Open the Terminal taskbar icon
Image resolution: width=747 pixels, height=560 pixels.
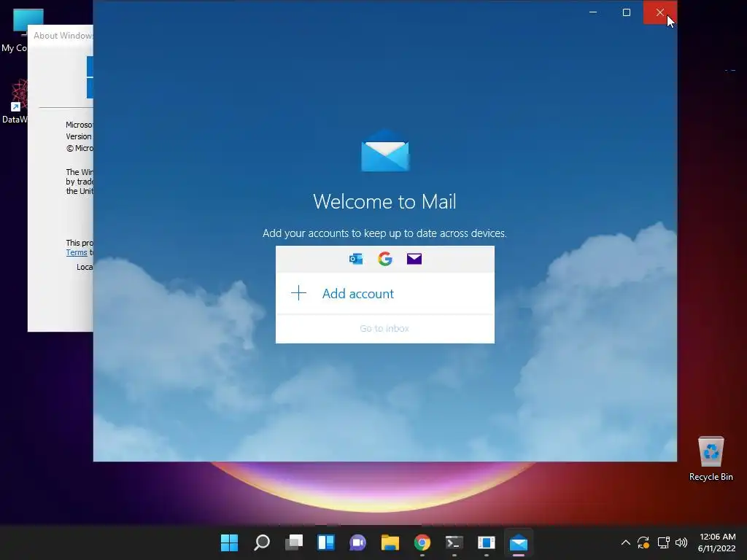(454, 542)
